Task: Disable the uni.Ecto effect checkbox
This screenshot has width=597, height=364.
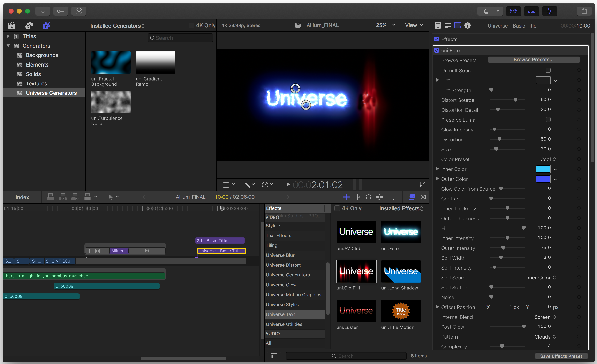Action: tap(437, 50)
